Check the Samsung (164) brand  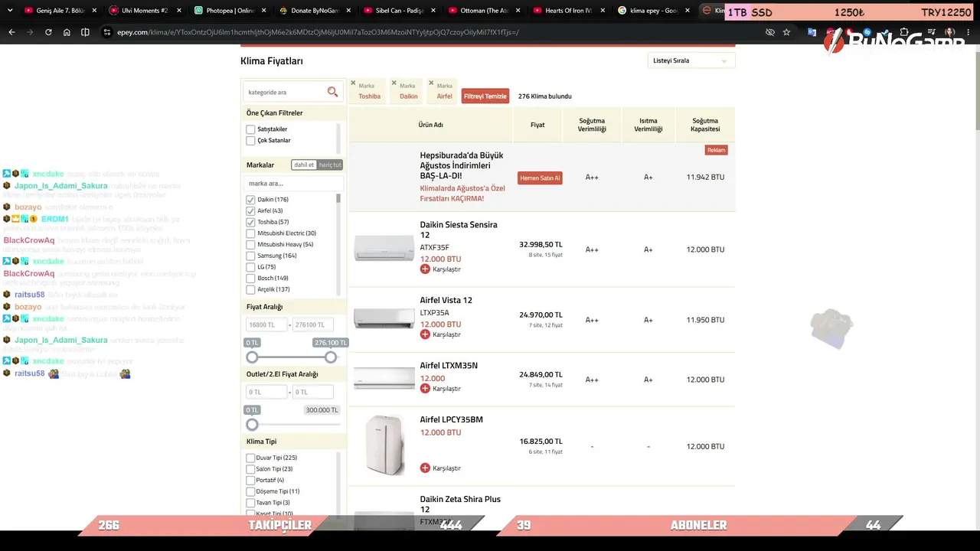coord(250,256)
